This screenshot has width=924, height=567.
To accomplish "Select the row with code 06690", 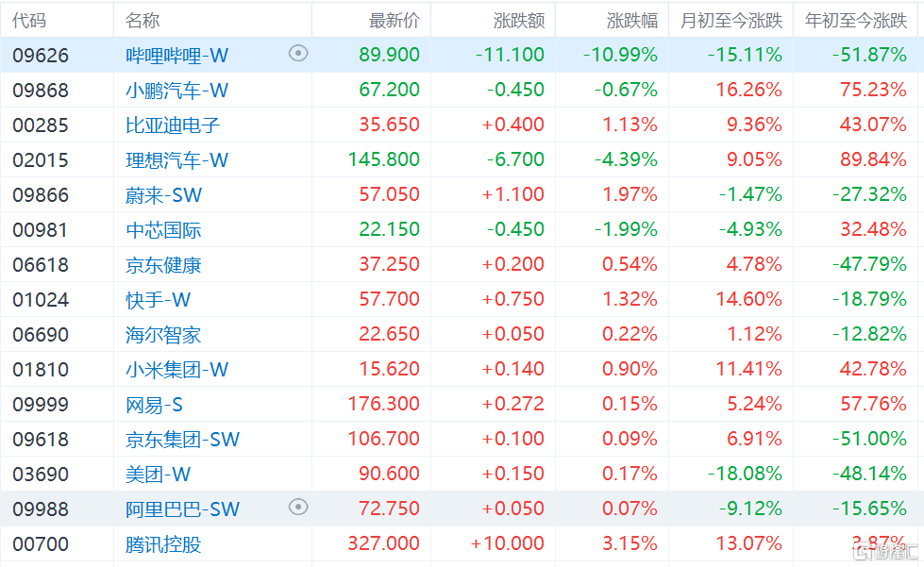I will tap(462, 334).
